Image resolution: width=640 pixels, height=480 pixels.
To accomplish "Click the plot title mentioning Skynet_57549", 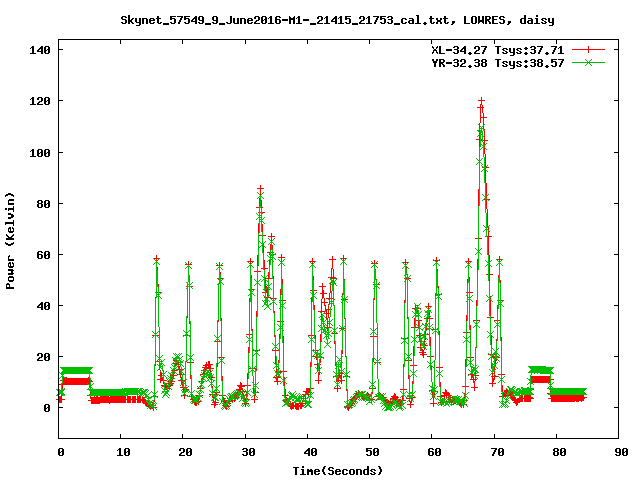I will (x=337, y=20).
